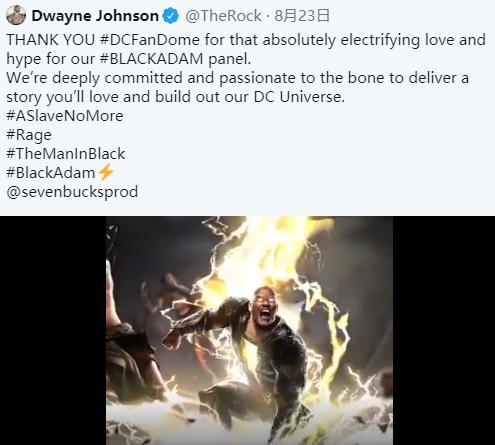Click the "THANK YOU" opening words

point(51,40)
